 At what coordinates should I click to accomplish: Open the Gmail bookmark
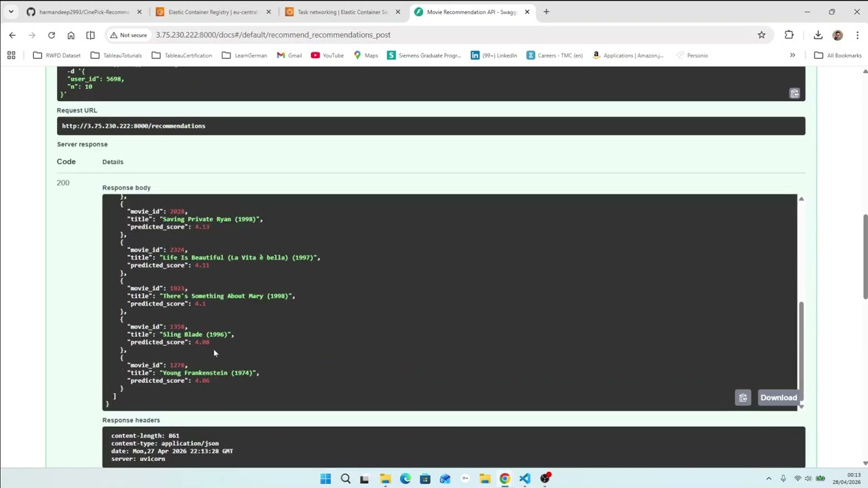click(x=290, y=56)
